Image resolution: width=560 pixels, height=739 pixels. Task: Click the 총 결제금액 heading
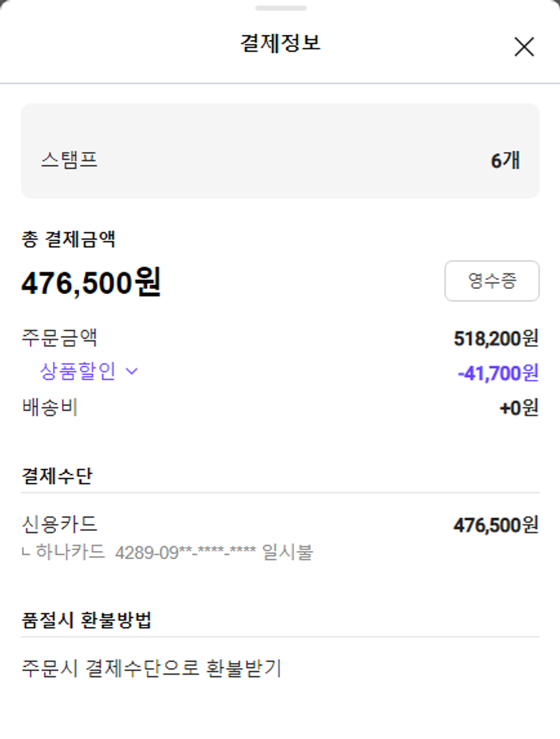[x=69, y=240]
